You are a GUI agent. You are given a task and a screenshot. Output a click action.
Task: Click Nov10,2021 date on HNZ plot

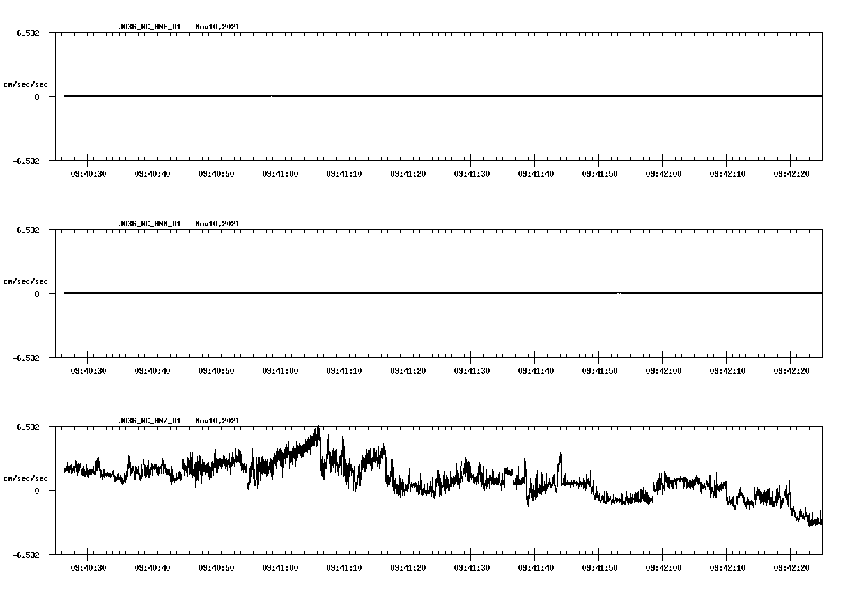(217, 421)
